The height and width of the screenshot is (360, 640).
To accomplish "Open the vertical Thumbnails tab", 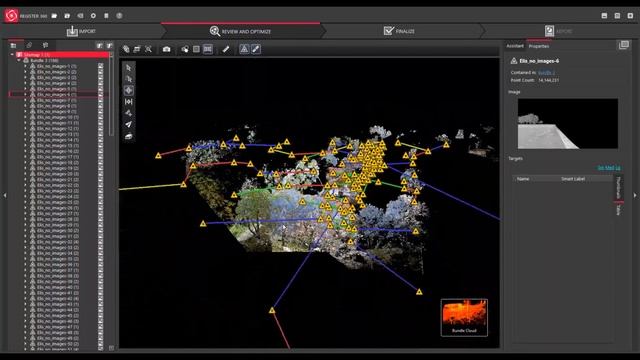I will coord(618,188).
